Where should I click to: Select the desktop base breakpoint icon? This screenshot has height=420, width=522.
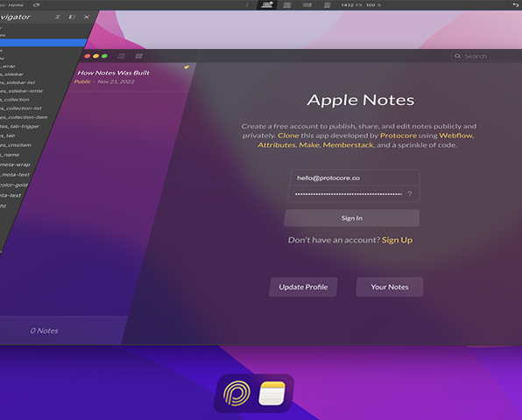coord(267,4)
